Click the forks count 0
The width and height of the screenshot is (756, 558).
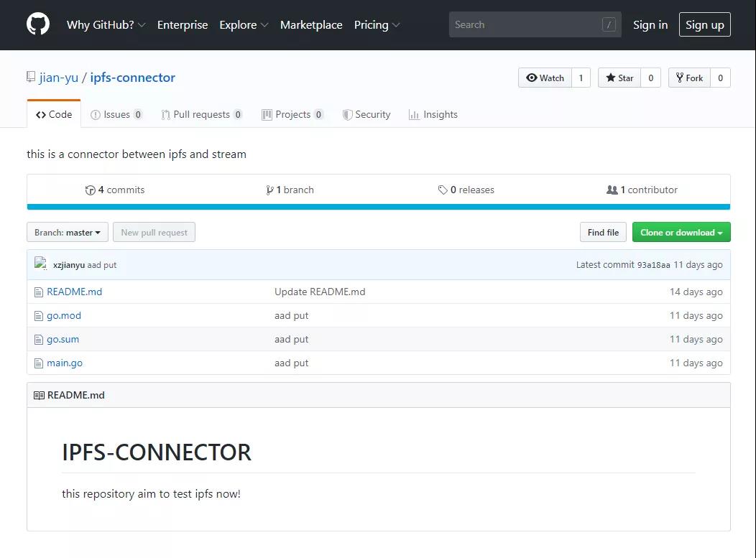tap(720, 78)
